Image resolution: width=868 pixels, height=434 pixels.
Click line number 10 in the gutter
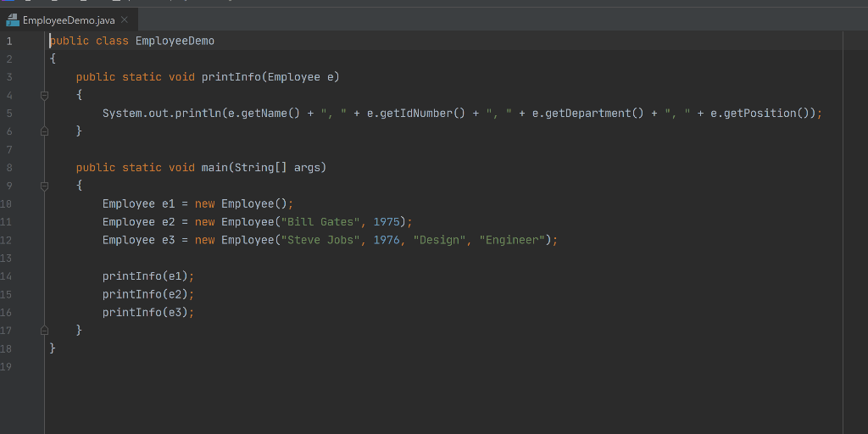(x=6, y=203)
